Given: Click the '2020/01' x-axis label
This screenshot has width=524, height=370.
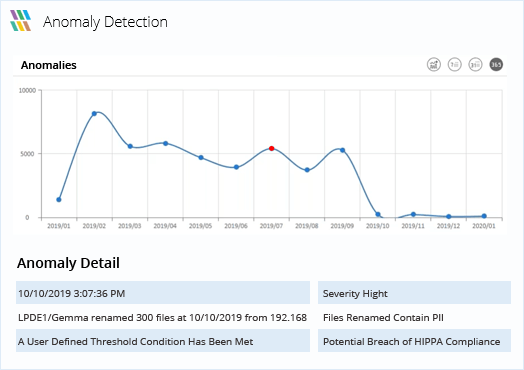Looking at the screenshot, I should click(484, 226).
